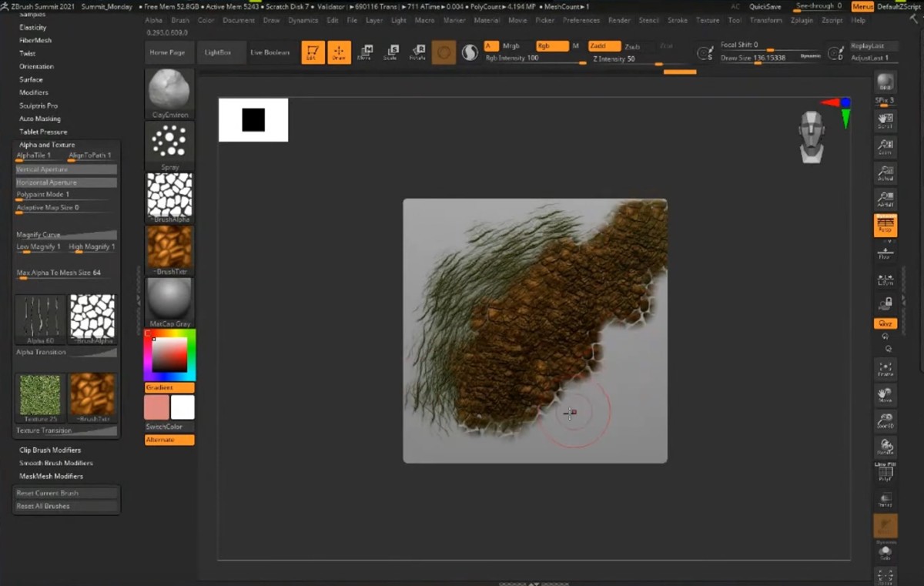Expand the Clip Brush Modifiers section
Screen dimensions: 924x586
[50, 450]
